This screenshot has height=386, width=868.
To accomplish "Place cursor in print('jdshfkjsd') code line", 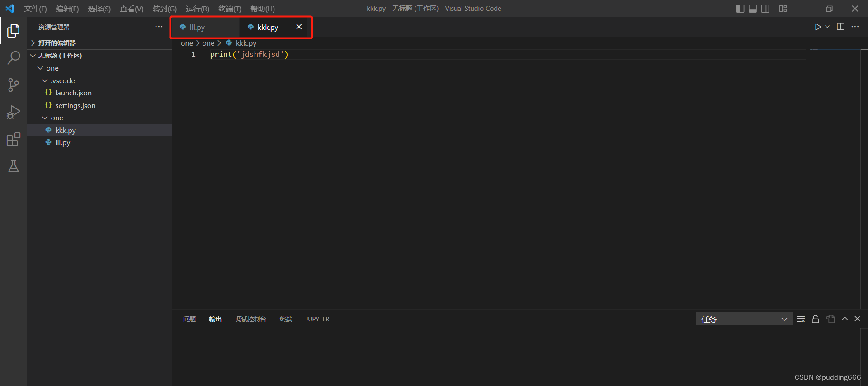I will 249,54.
